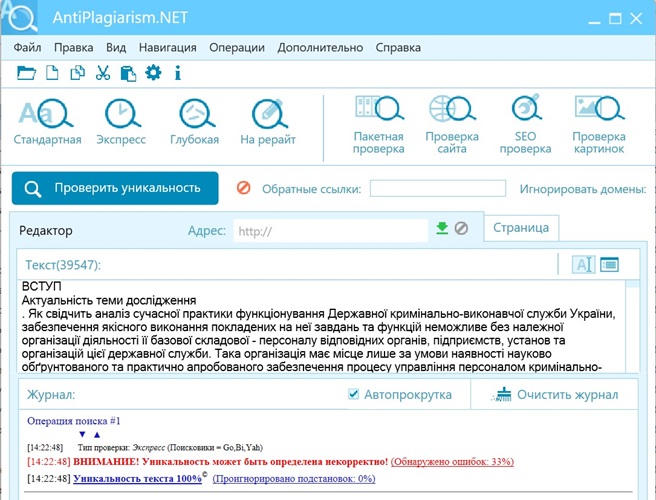Screen dimensions: 656x500
Task: Select the На рерайт check mode
Action: tap(268, 122)
